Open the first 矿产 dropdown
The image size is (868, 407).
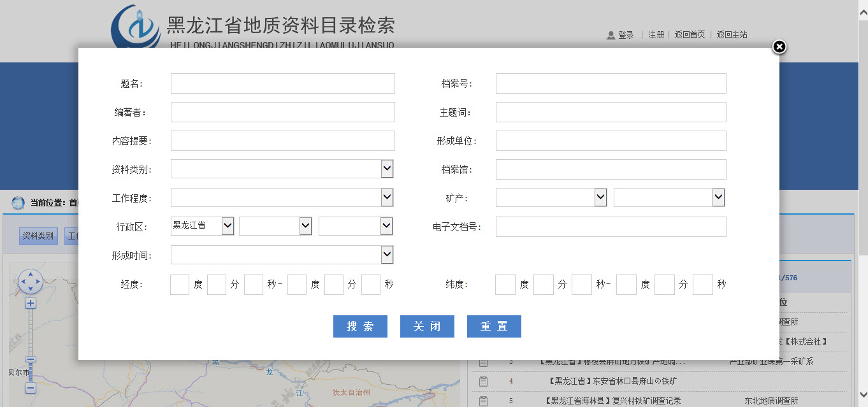pos(600,197)
